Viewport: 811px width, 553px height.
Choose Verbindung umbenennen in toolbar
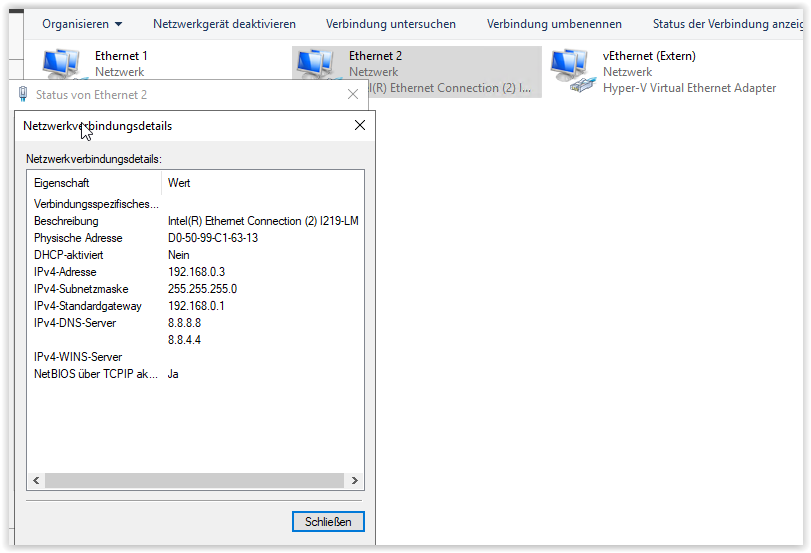(554, 24)
